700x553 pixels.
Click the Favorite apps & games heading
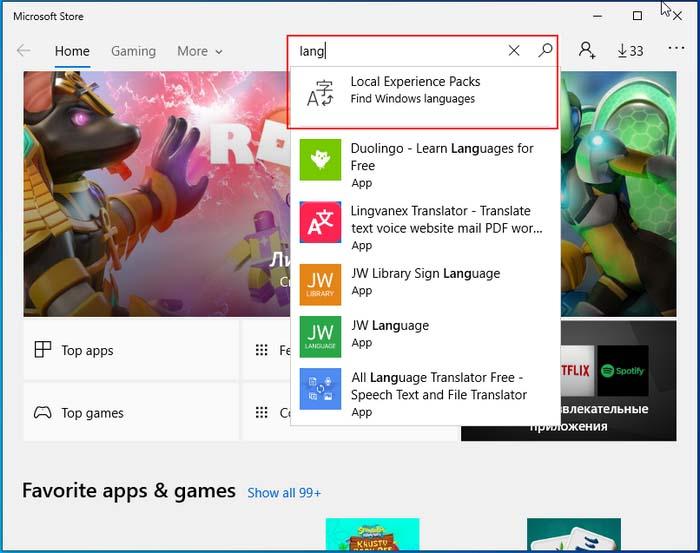click(129, 491)
